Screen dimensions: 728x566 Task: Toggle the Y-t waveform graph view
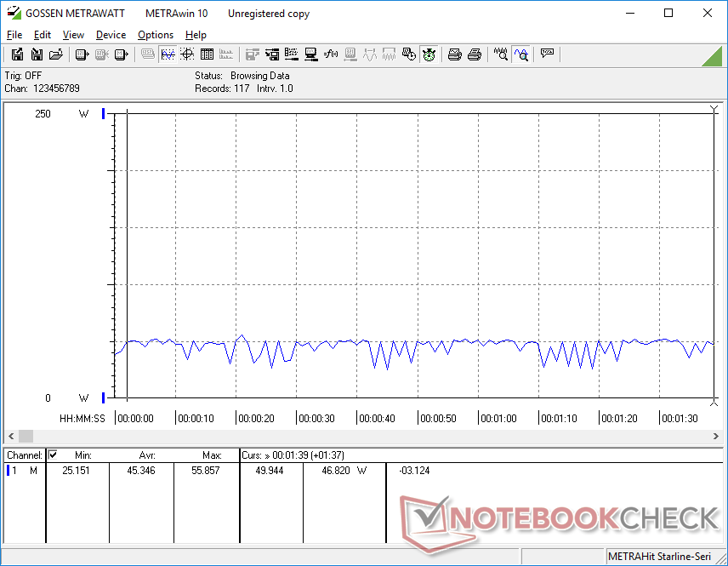(x=168, y=54)
